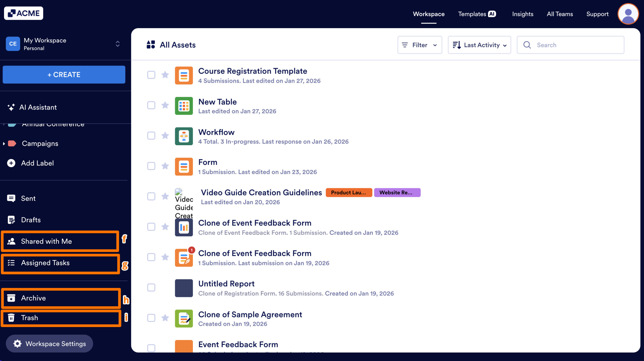The height and width of the screenshot is (361, 644).
Task: Click the Trash bin icon
Action: pyautogui.click(x=11, y=318)
